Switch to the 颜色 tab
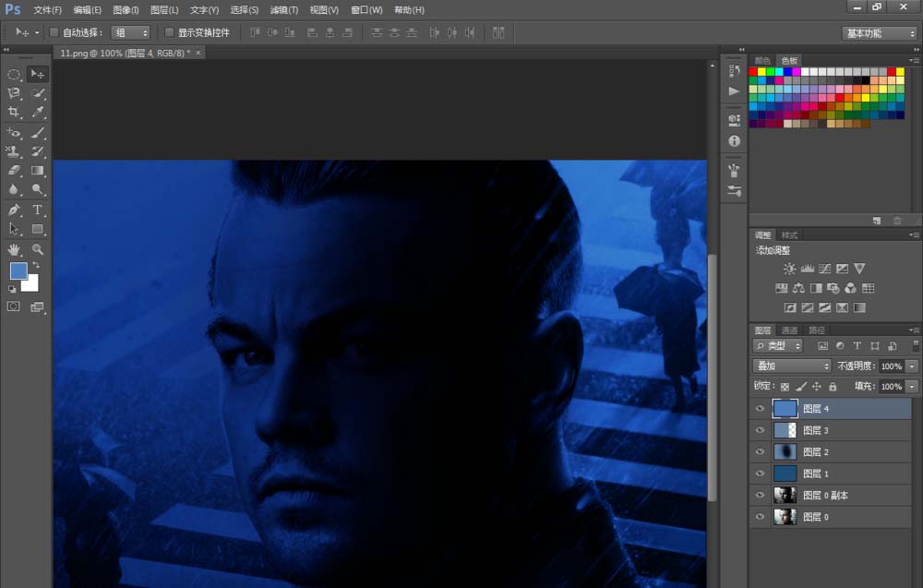The height and width of the screenshot is (588, 923). tap(762, 61)
